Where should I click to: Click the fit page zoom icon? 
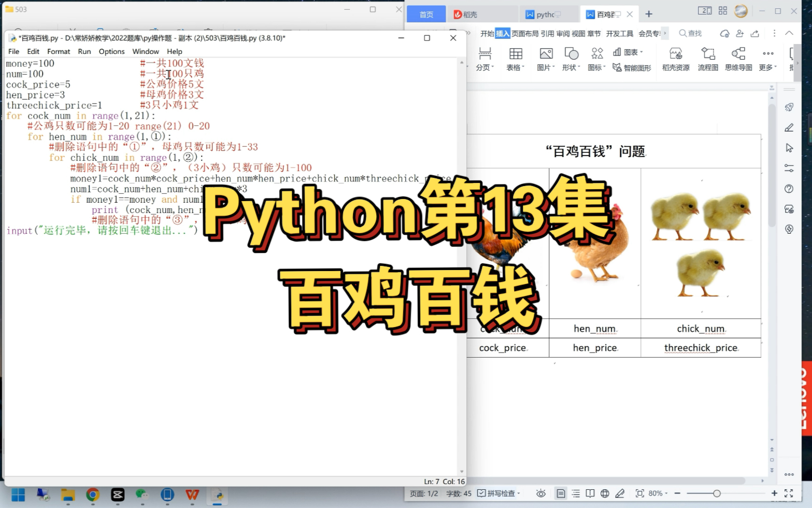[x=640, y=493]
